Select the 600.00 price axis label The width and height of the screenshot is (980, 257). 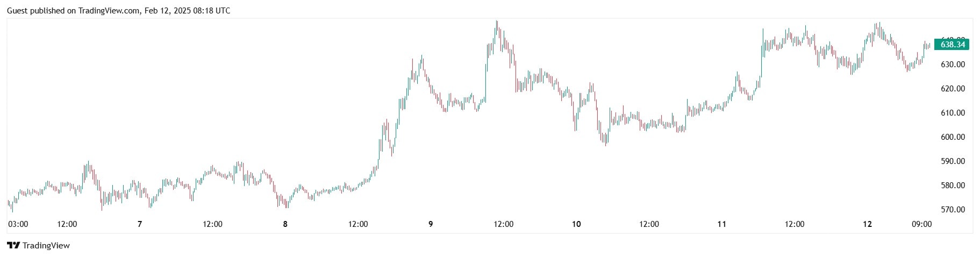[953, 137]
